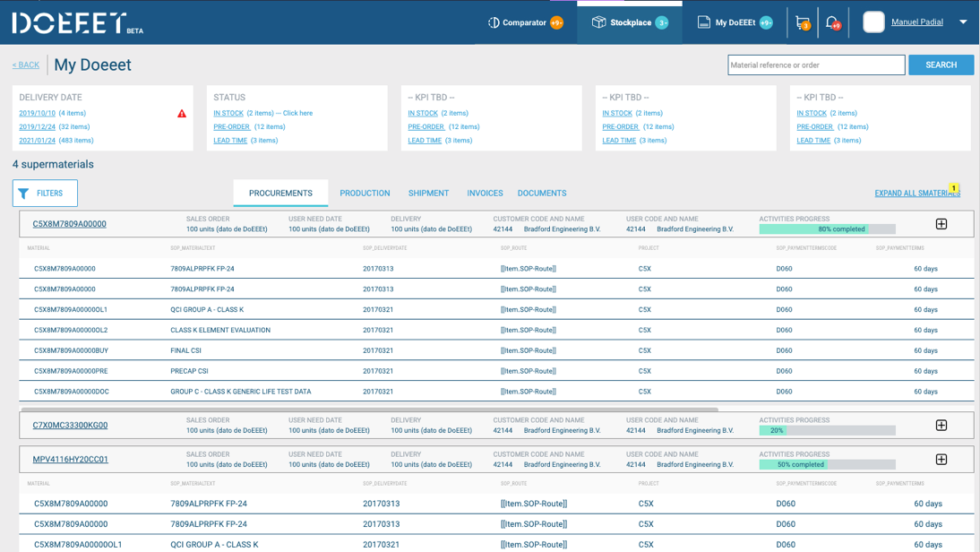Switch to the Shipment tab

pos(428,194)
